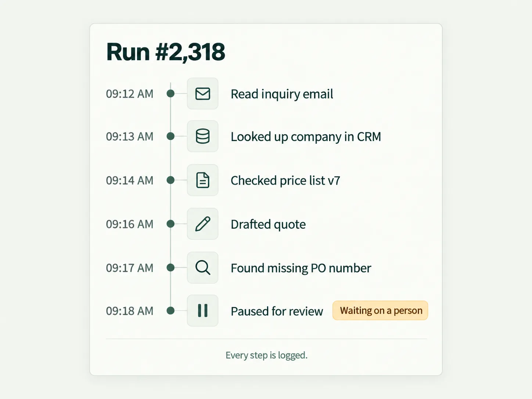Viewport: 532px width, 399px height.
Task: Click the "Checked price list v7" text
Action: (285, 180)
